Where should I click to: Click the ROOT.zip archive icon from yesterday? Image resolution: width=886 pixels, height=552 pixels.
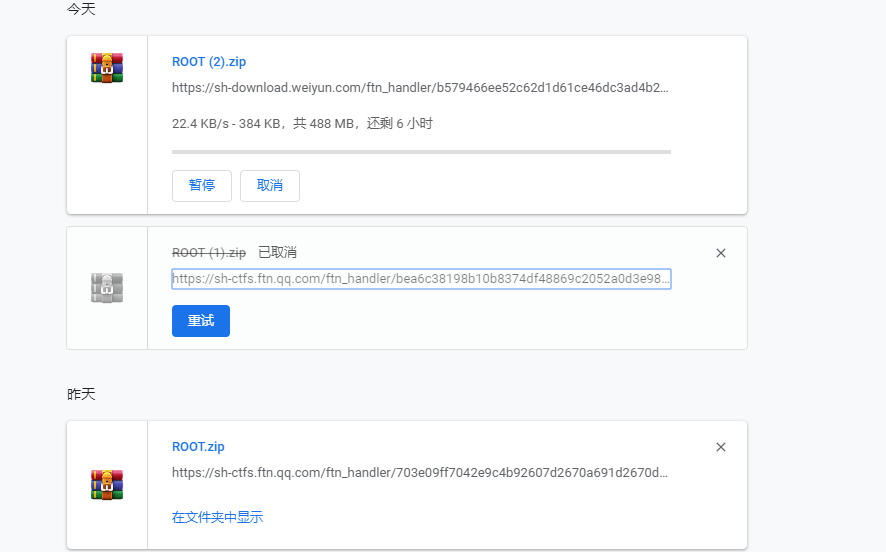[x=107, y=485]
